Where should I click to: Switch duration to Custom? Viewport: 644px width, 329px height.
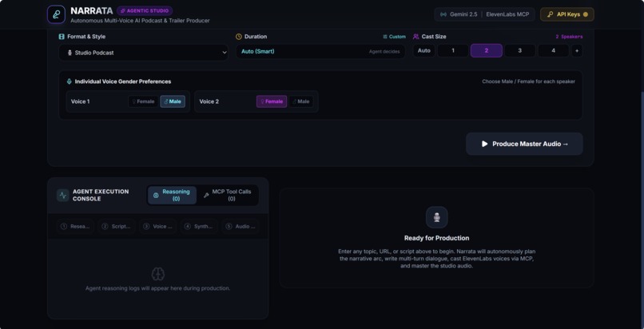click(394, 37)
